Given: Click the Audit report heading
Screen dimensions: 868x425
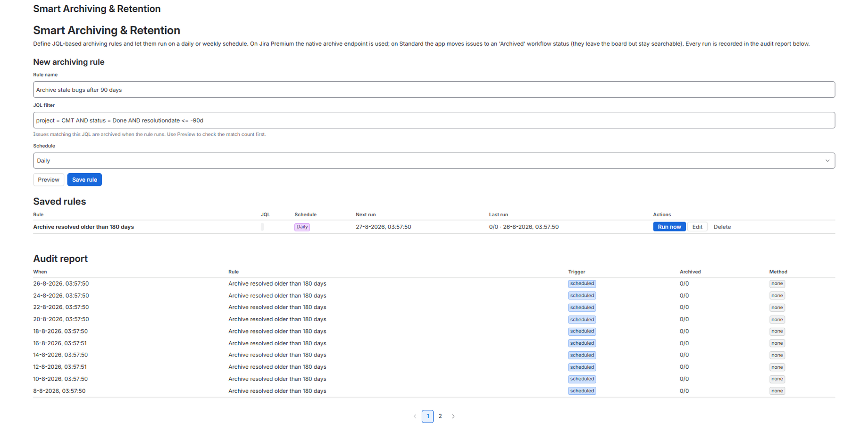Looking at the screenshot, I should (x=60, y=259).
